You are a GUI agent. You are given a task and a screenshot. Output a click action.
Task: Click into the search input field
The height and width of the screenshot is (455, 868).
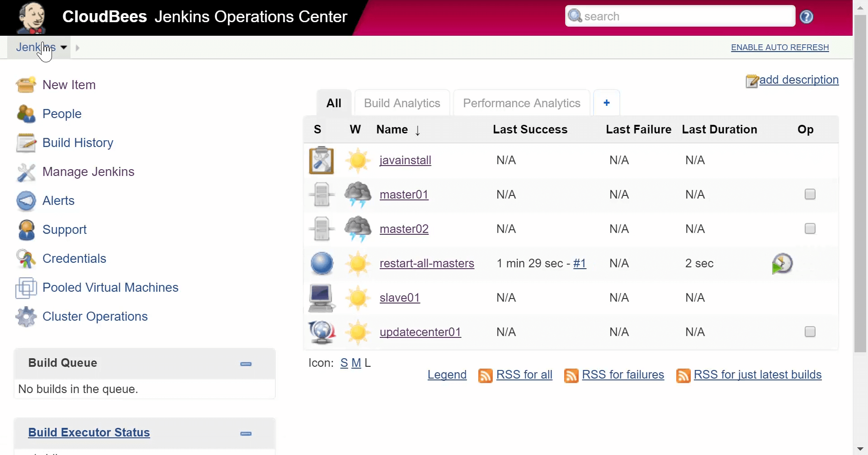pyautogui.click(x=680, y=16)
